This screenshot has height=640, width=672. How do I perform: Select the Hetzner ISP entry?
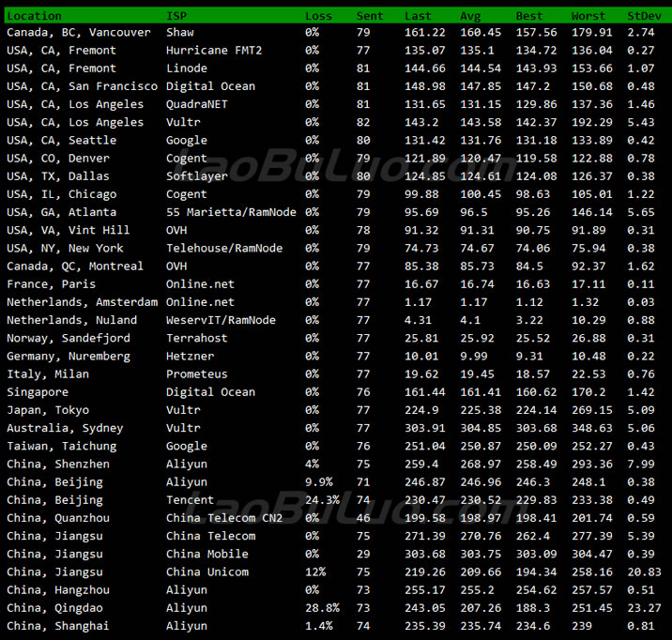pyautogui.click(x=190, y=357)
